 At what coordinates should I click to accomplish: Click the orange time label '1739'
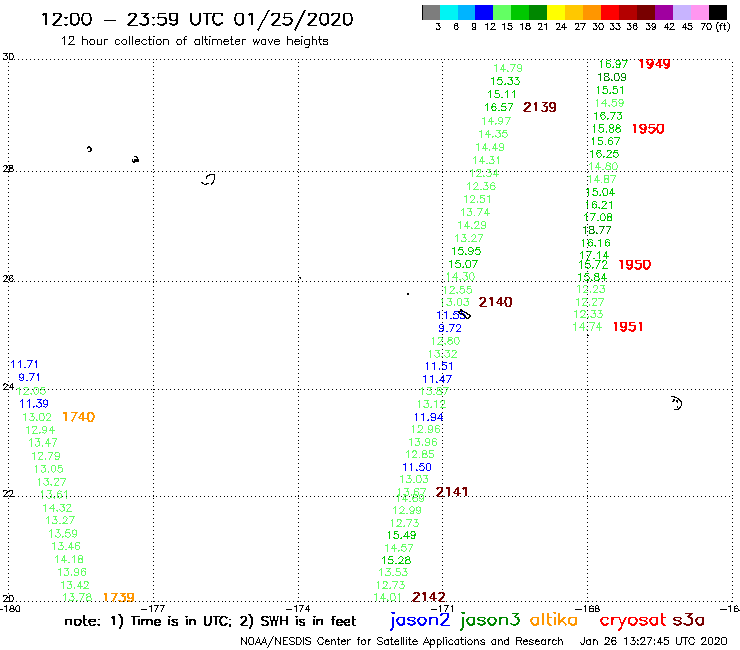pos(118,598)
